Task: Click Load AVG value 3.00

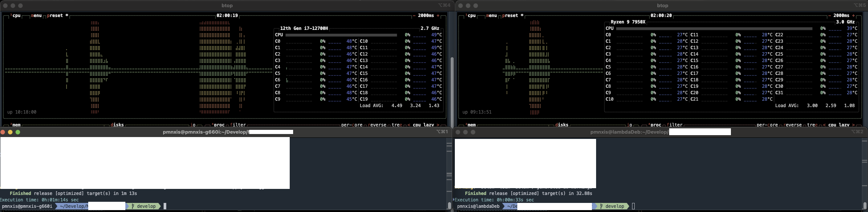Action: tap(812, 106)
